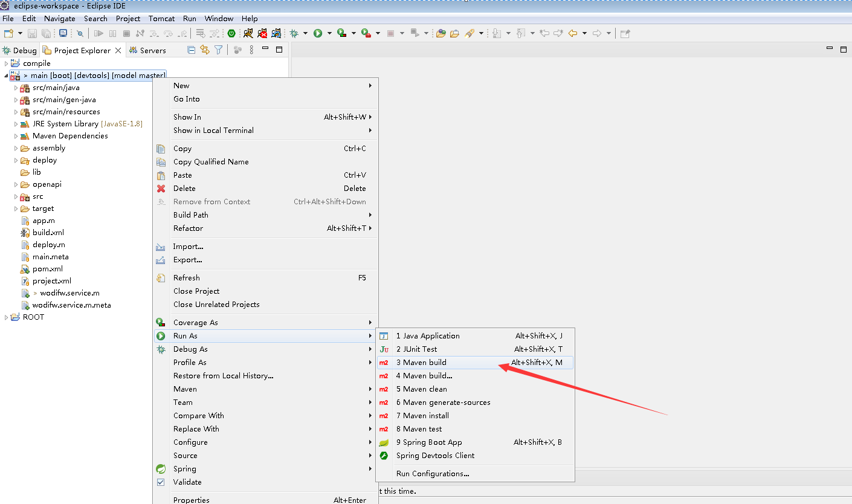Image resolution: width=852 pixels, height=504 pixels.
Task: Open Run Configurations... entry
Action: coord(474,474)
